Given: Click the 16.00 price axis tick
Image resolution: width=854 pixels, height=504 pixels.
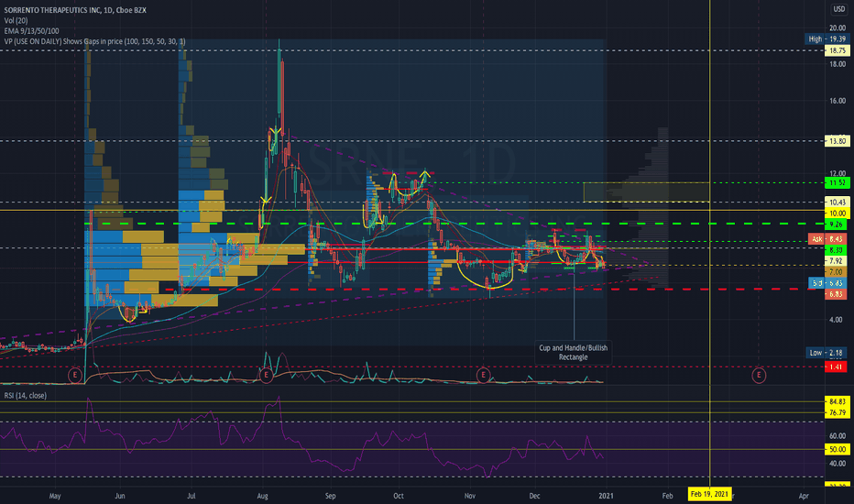Looking at the screenshot, I should tap(838, 101).
